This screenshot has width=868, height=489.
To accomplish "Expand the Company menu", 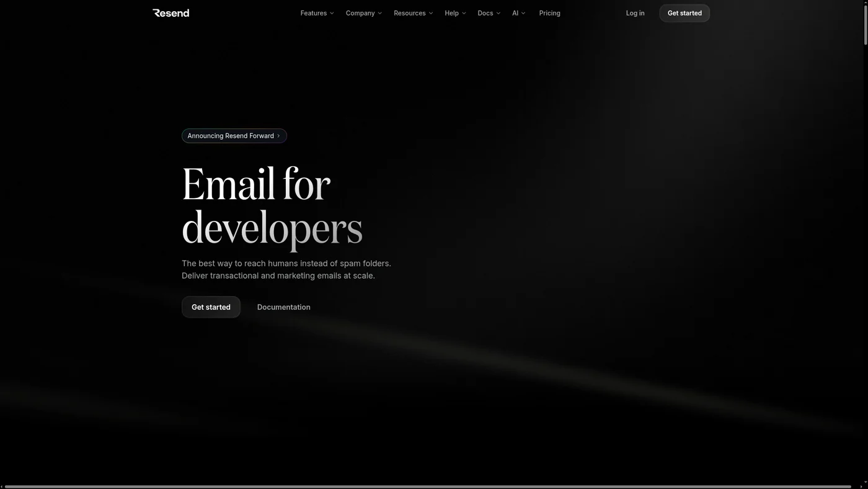I will click(x=363, y=13).
